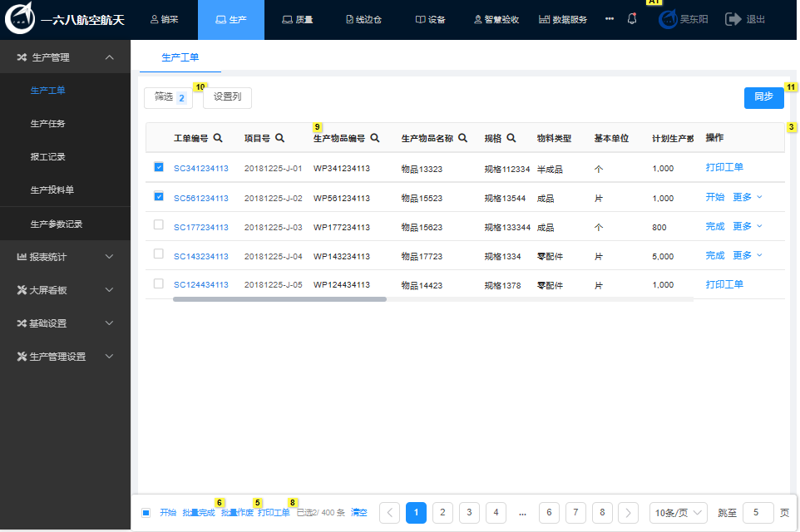
Task: Click the notification bell icon
Action: pos(632,19)
